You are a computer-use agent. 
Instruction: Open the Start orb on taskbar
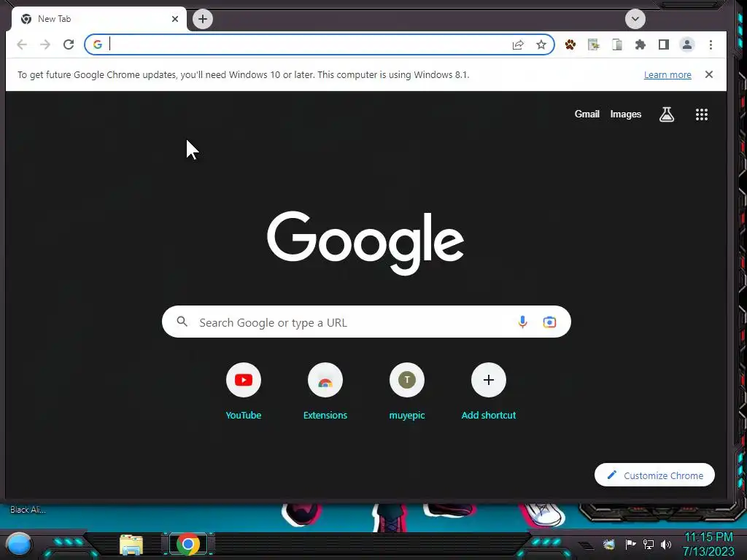pyautogui.click(x=19, y=544)
